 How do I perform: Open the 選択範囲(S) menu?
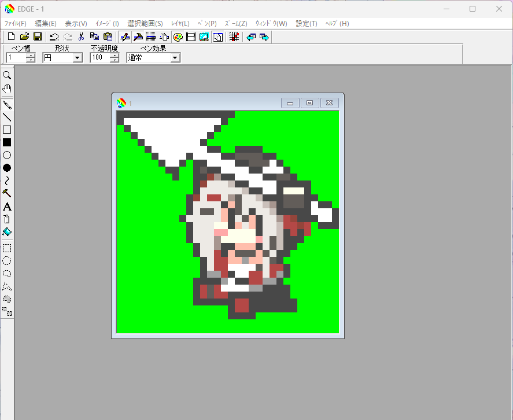coord(145,24)
